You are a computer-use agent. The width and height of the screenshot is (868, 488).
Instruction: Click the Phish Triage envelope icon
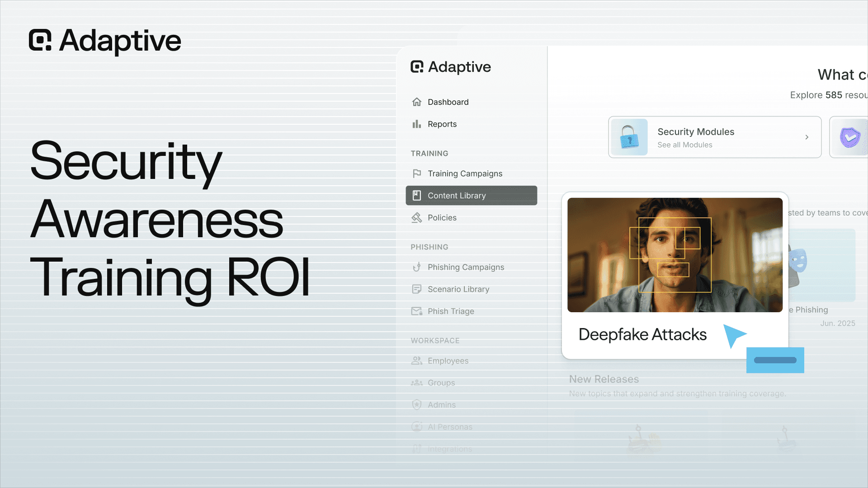click(417, 311)
